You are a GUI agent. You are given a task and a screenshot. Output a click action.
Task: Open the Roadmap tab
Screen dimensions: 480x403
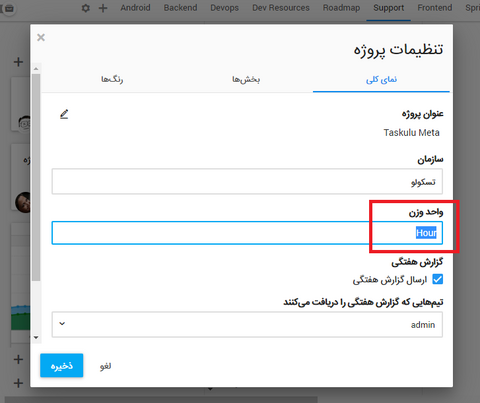(x=341, y=8)
